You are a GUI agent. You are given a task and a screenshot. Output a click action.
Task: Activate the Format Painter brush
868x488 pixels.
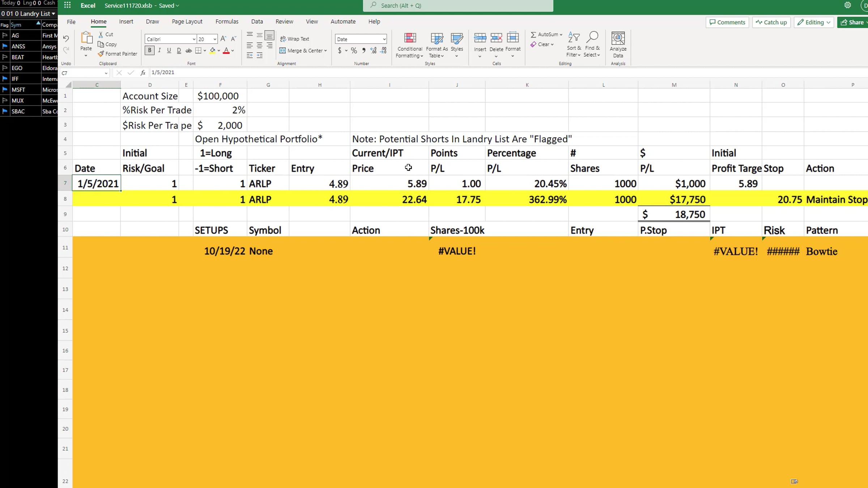(101, 53)
